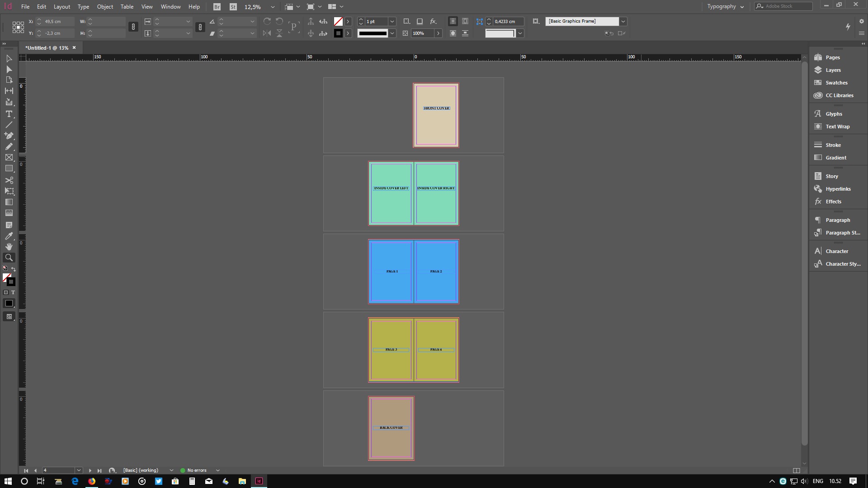
Task: Select the Rectangle Frame tool
Action: (x=9, y=157)
